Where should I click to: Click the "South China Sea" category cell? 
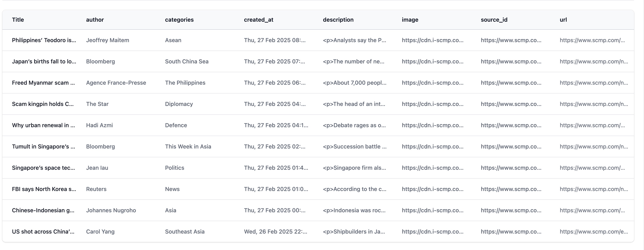pyautogui.click(x=186, y=62)
